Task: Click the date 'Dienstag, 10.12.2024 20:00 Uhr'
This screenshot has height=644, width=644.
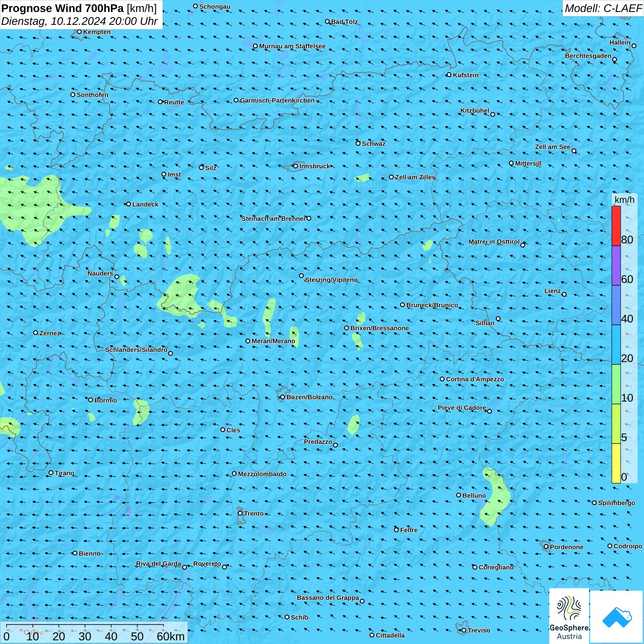Action: 80,21
